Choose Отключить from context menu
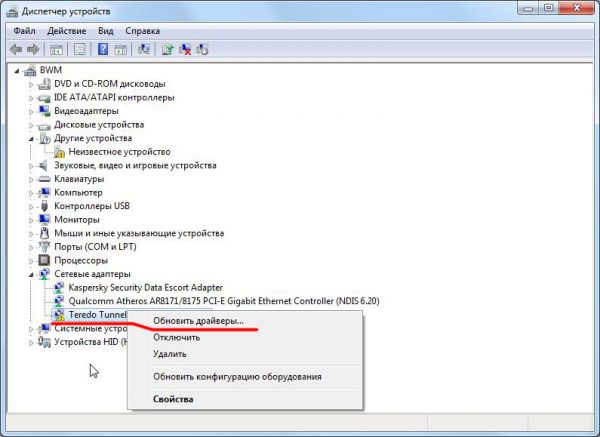The image size is (600, 437). 245,338
